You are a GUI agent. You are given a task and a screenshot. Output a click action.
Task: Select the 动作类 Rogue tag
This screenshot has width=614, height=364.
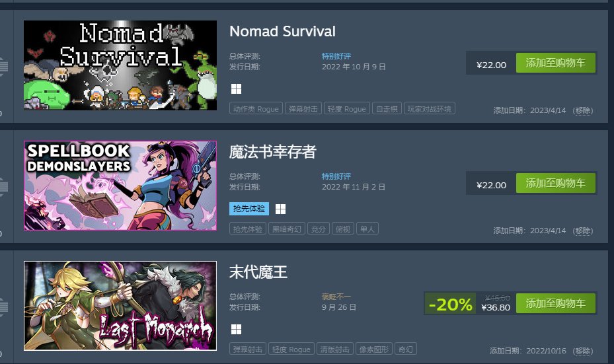256,109
